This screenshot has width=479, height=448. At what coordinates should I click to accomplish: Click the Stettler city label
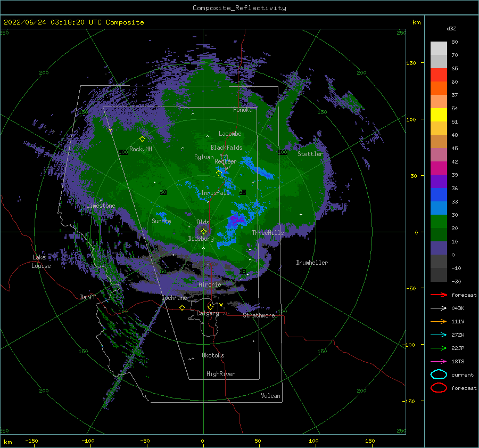click(x=310, y=154)
